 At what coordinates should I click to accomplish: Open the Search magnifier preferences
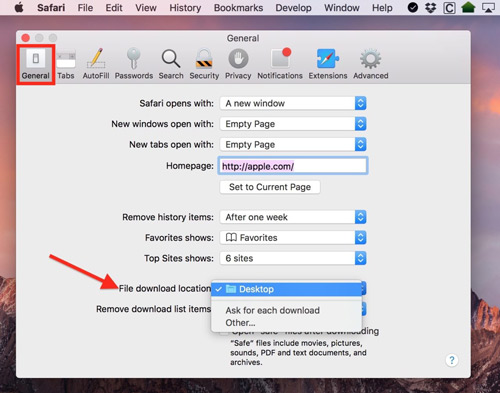pos(171,64)
